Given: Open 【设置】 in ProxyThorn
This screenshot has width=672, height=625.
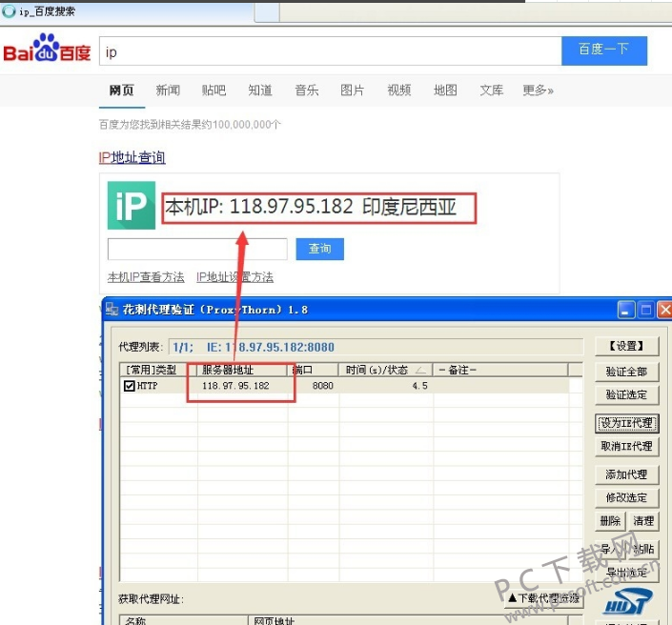Looking at the screenshot, I should coord(626,346).
